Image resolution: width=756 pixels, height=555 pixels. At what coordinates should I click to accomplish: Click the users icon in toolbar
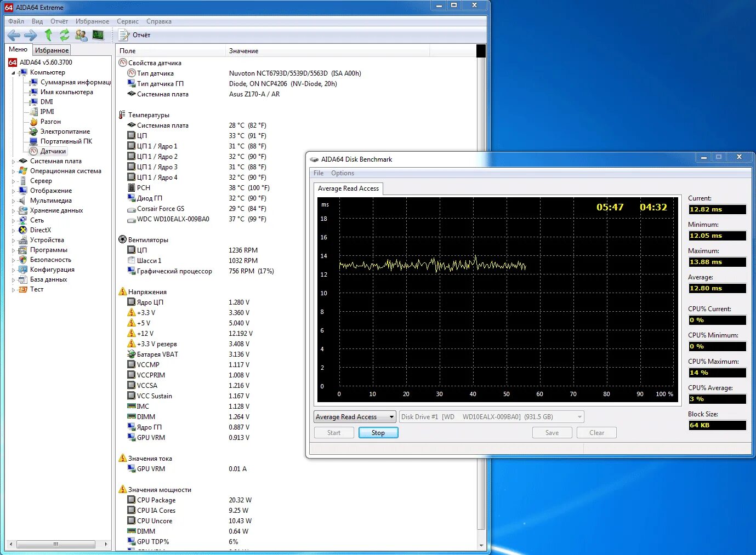(81, 35)
